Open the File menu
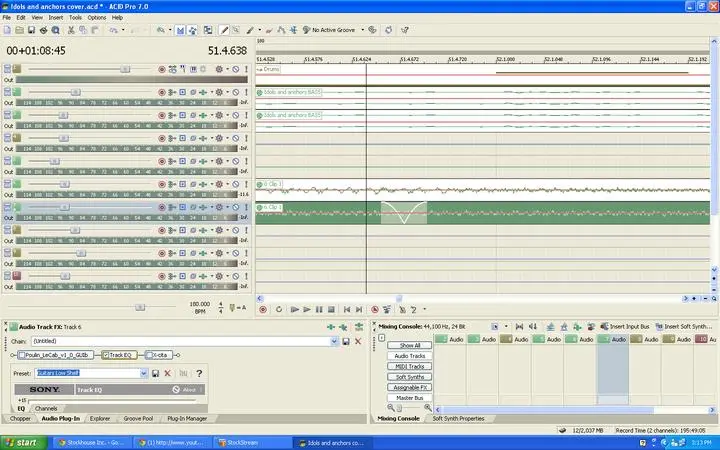This screenshot has height=450, width=720. click(7, 17)
